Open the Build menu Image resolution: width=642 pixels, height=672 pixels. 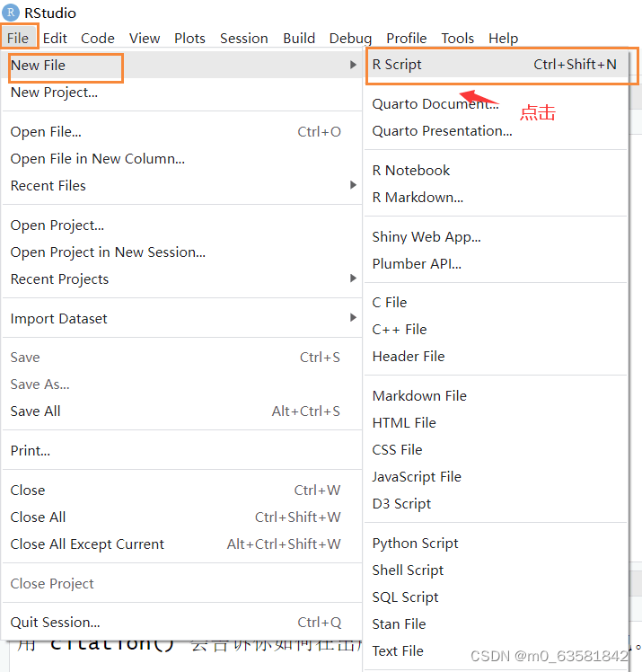point(299,38)
